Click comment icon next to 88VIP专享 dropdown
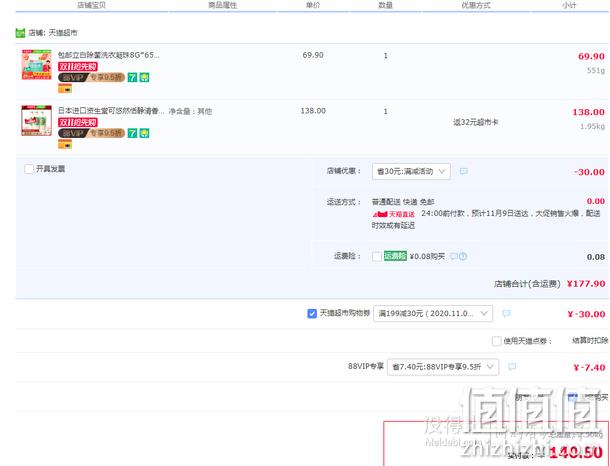610x466 pixels. tap(512, 367)
